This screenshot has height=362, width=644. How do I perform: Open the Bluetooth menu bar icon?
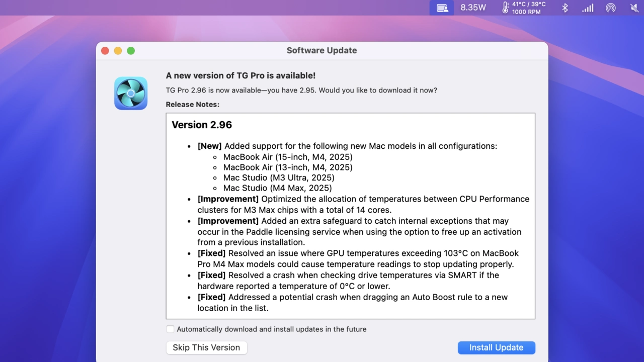click(x=565, y=8)
